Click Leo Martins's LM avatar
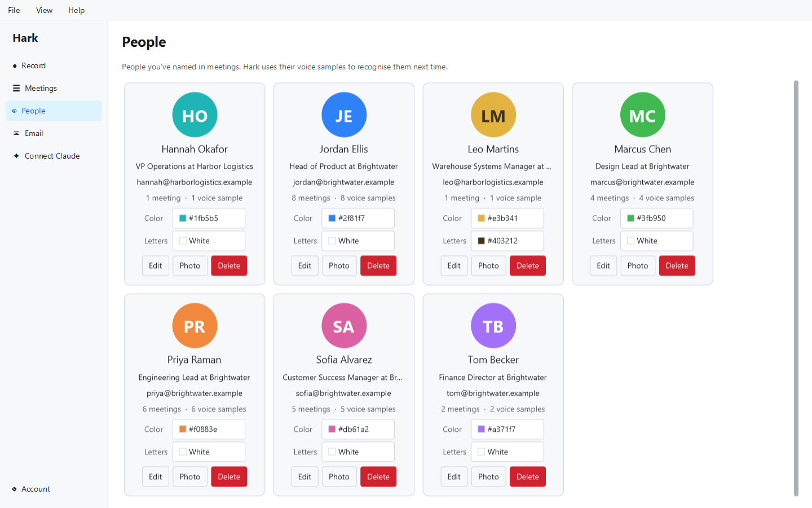 [493, 115]
